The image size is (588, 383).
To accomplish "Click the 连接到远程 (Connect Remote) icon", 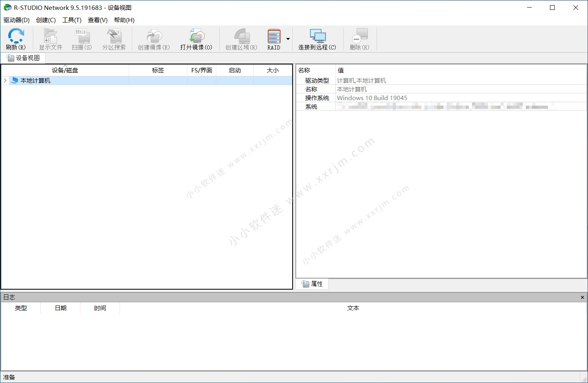I will (x=317, y=38).
